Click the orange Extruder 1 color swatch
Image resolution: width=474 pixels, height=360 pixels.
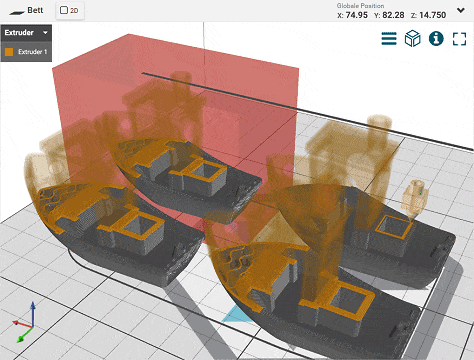point(9,52)
